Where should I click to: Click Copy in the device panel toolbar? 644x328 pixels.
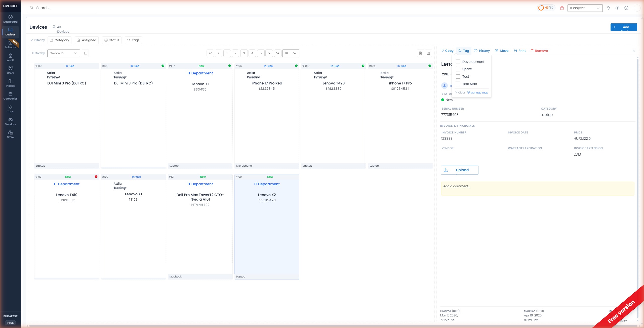[447, 51]
